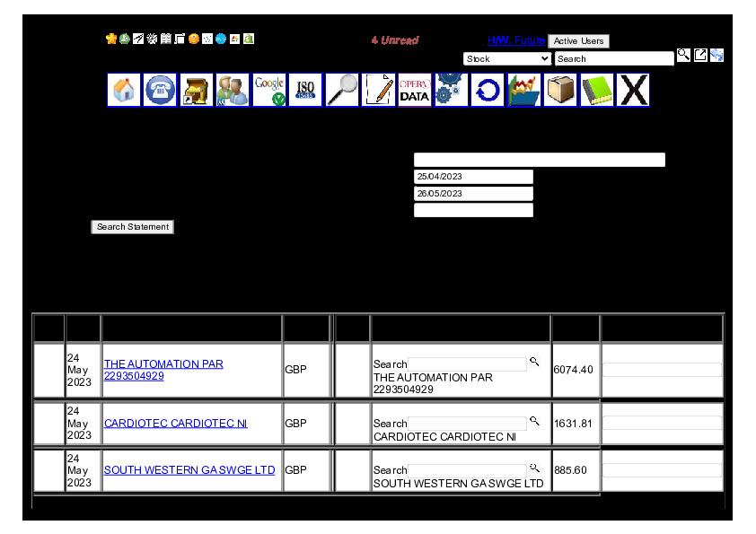The image size is (756, 534).
Task: Click the ISO document icon
Action: point(305,91)
